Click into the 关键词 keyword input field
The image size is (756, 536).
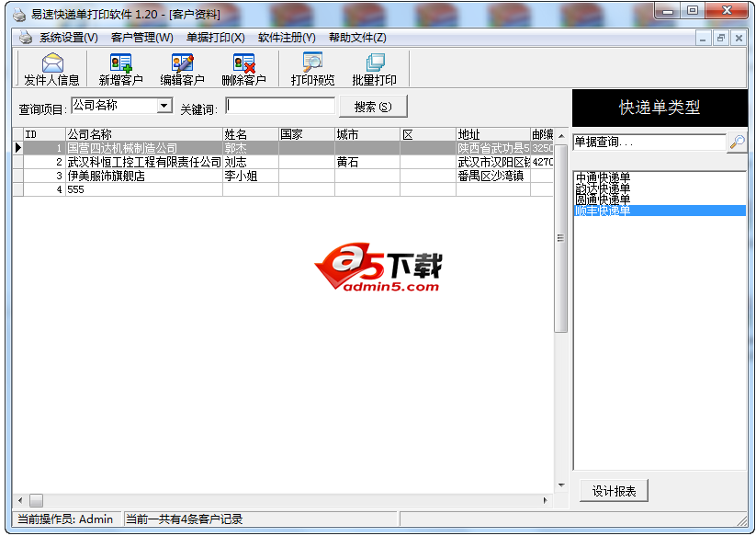[x=280, y=106]
